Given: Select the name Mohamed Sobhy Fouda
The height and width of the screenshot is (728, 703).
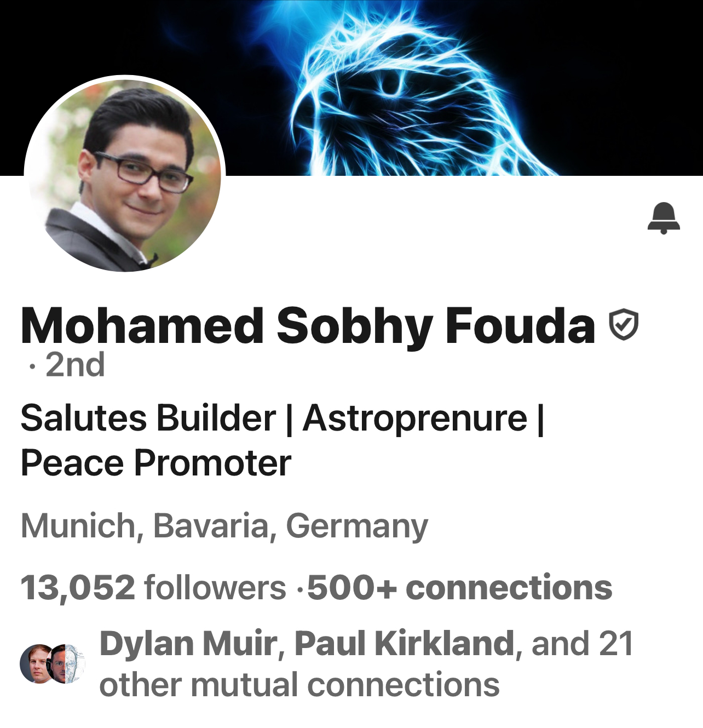Looking at the screenshot, I should (308, 325).
